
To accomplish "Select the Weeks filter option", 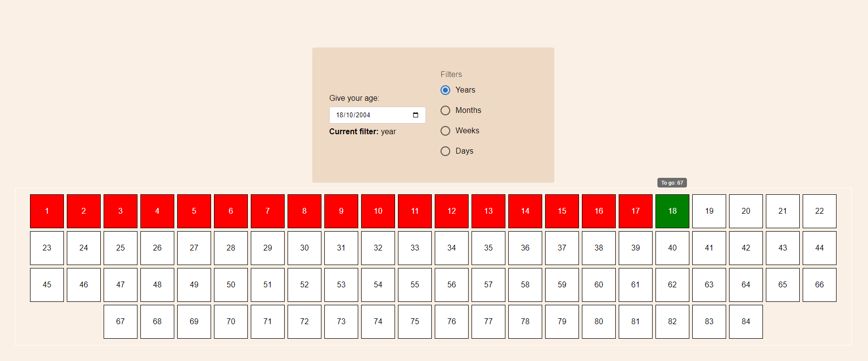I will click(445, 131).
